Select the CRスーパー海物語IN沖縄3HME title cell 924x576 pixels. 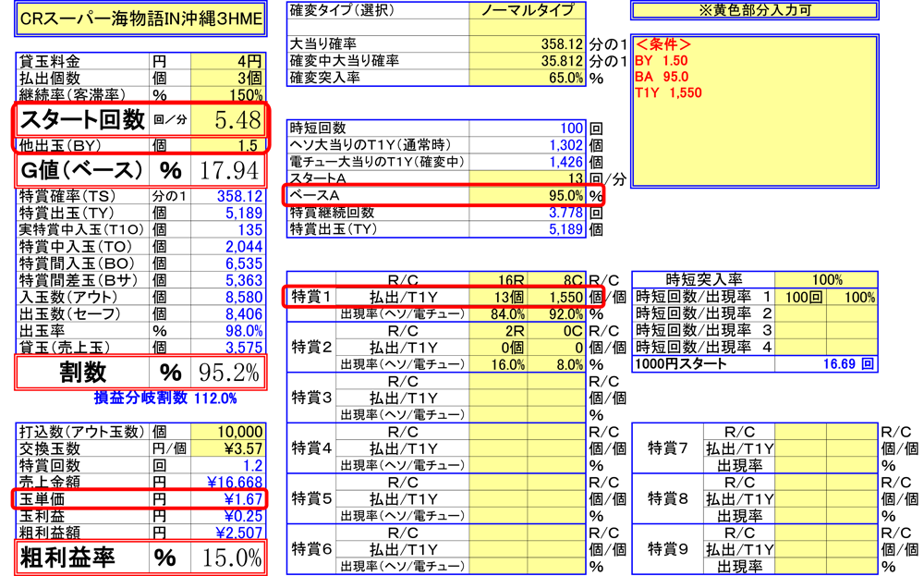(x=140, y=18)
